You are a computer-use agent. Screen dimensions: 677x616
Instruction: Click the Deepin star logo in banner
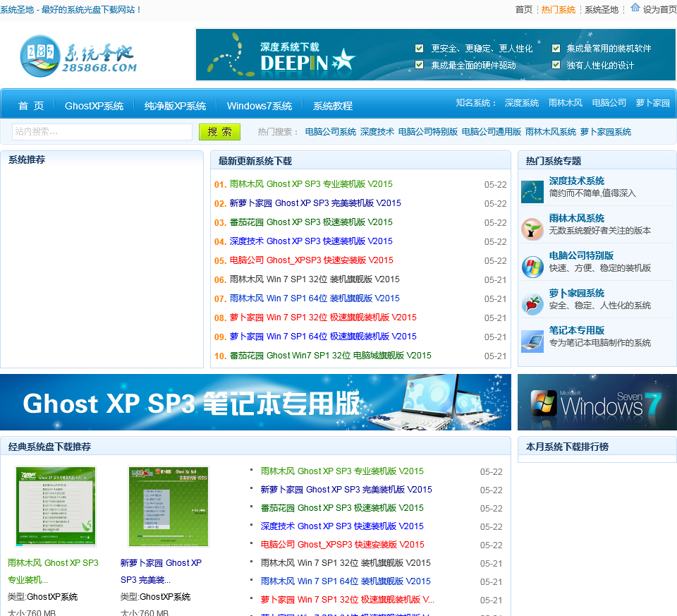(x=343, y=59)
